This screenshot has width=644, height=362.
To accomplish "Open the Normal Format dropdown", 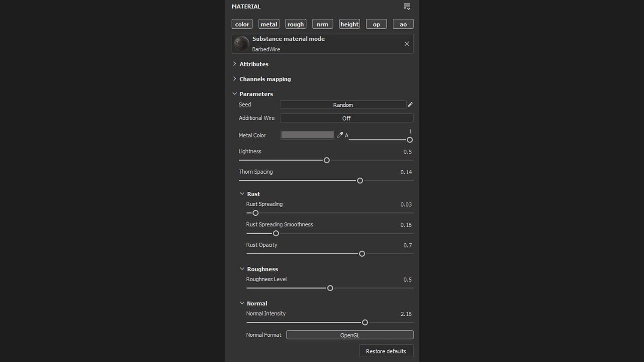I will [350, 335].
